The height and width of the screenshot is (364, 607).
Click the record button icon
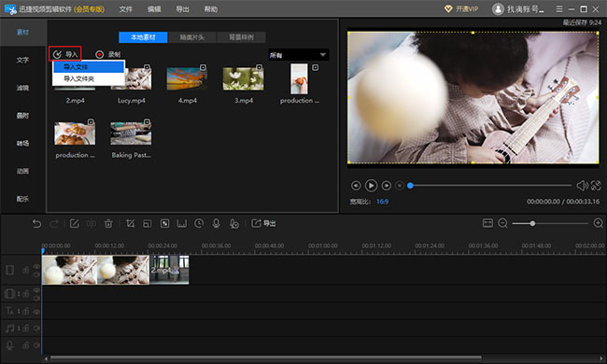click(x=100, y=54)
